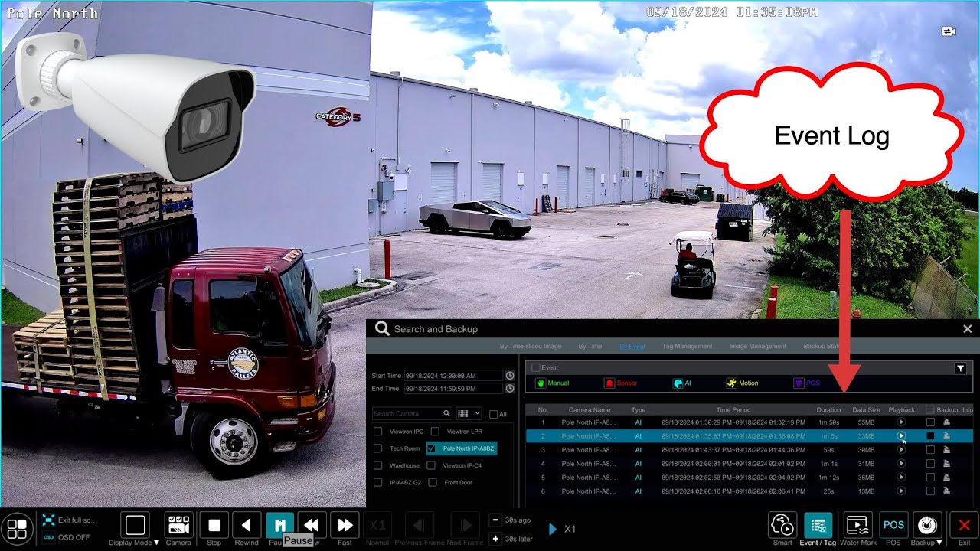This screenshot has height=551, width=980.
Task: Open the Water Mark tool
Action: point(857,525)
